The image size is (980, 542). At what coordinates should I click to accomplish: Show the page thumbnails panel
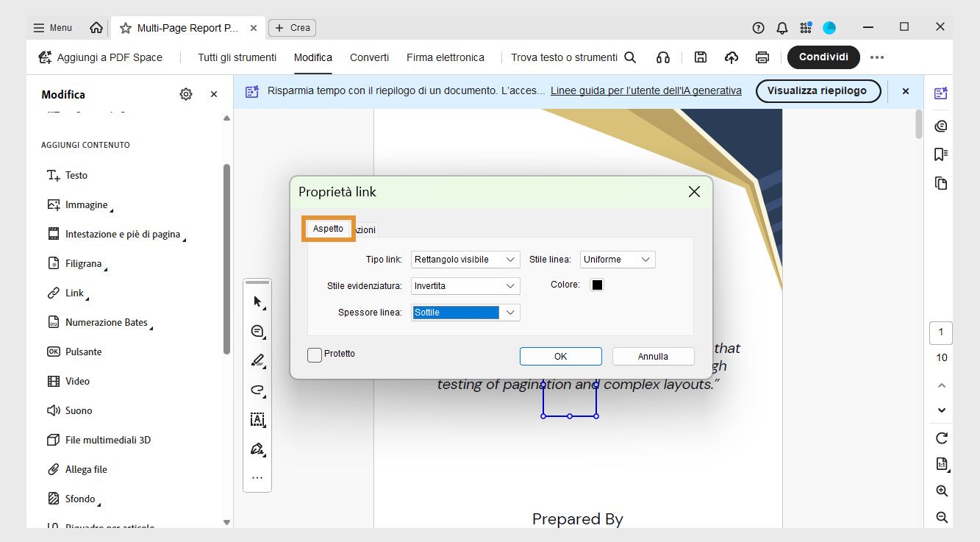(x=940, y=183)
